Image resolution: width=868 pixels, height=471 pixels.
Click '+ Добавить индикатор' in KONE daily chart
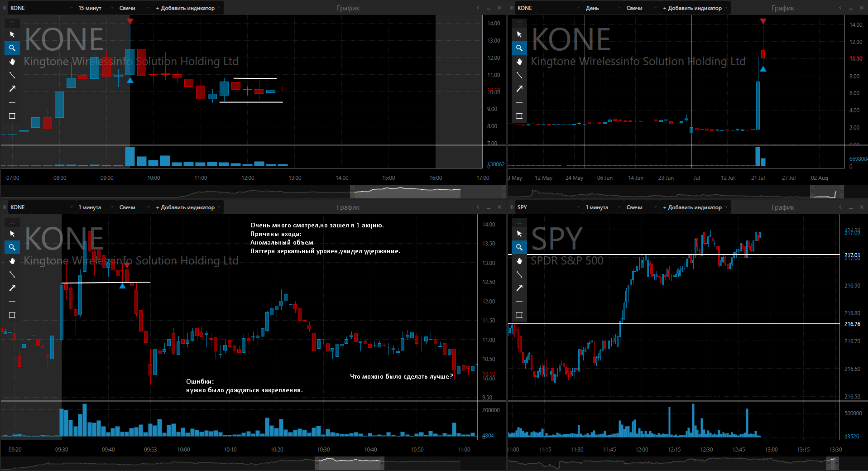(695, 8)
